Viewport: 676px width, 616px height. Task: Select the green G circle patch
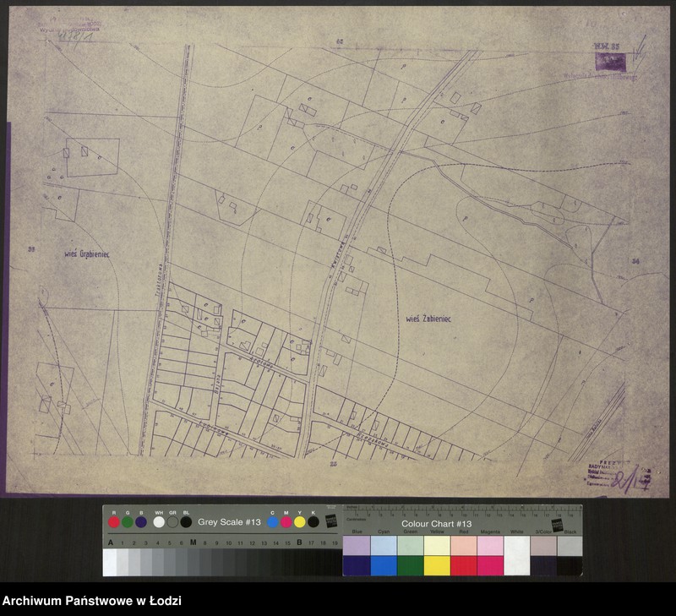click(x=127, y=522)
